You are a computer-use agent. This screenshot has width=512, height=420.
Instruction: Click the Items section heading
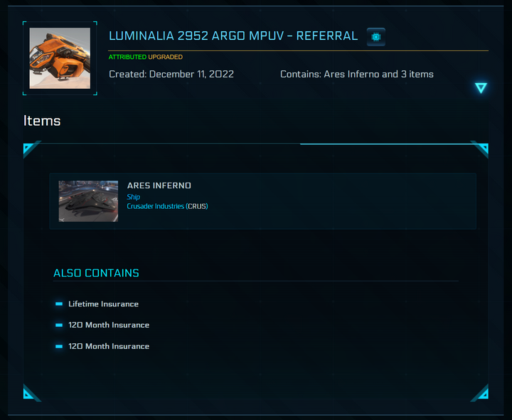(x=42, y=121)
